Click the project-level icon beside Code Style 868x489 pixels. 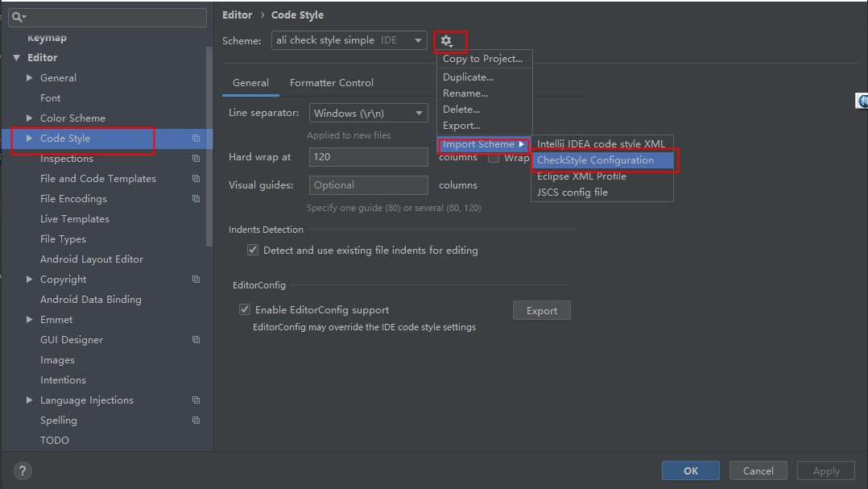click(x=196, y=139)
